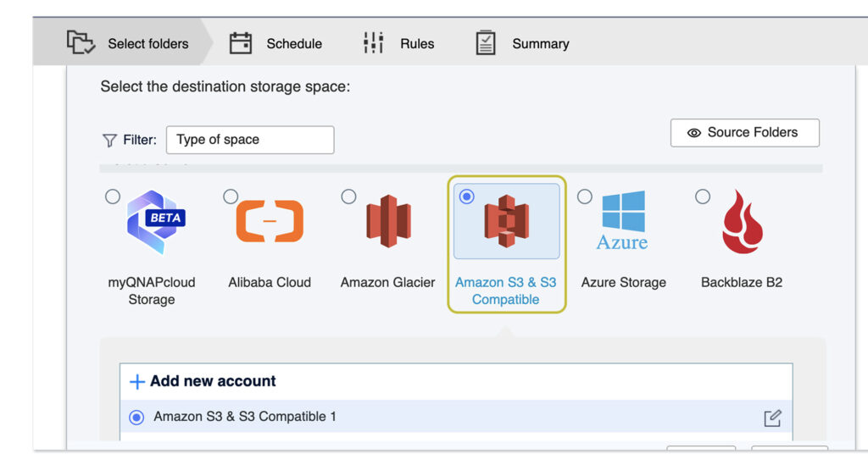Click the filter funnel icon
The height and width of the screenshot is (465, 868).
tap(109, 141)
